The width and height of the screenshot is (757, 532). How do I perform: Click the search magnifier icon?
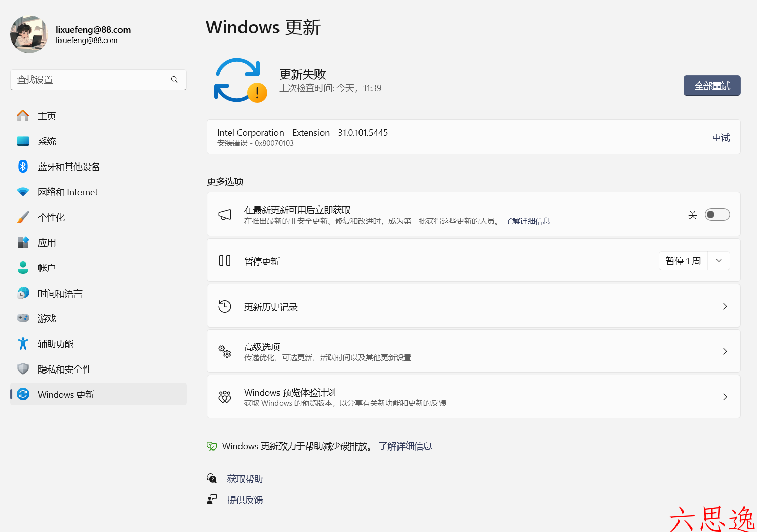[x=174, y=80]
